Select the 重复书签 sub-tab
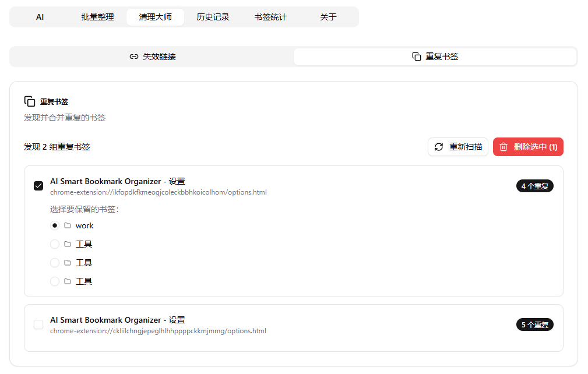588x374 pixels. click(435, 57)
